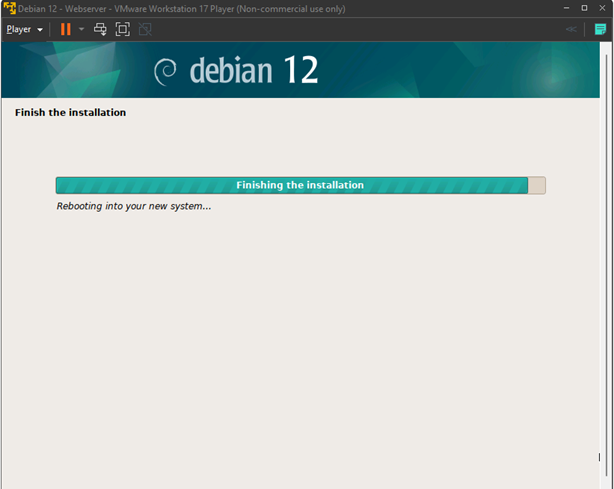Click the VMware icon in title bar

(9, 8)
